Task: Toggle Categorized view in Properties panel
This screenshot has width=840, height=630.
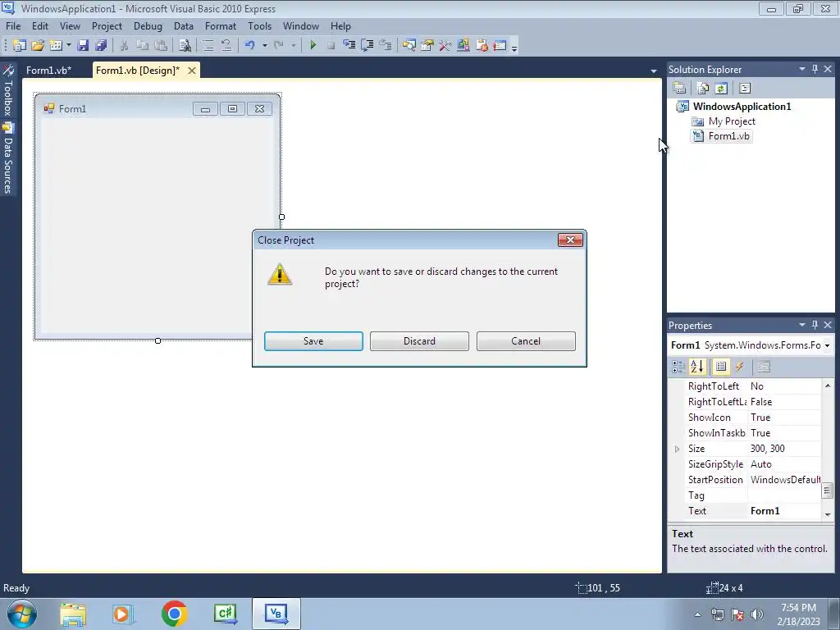Action: pos(678,367)
